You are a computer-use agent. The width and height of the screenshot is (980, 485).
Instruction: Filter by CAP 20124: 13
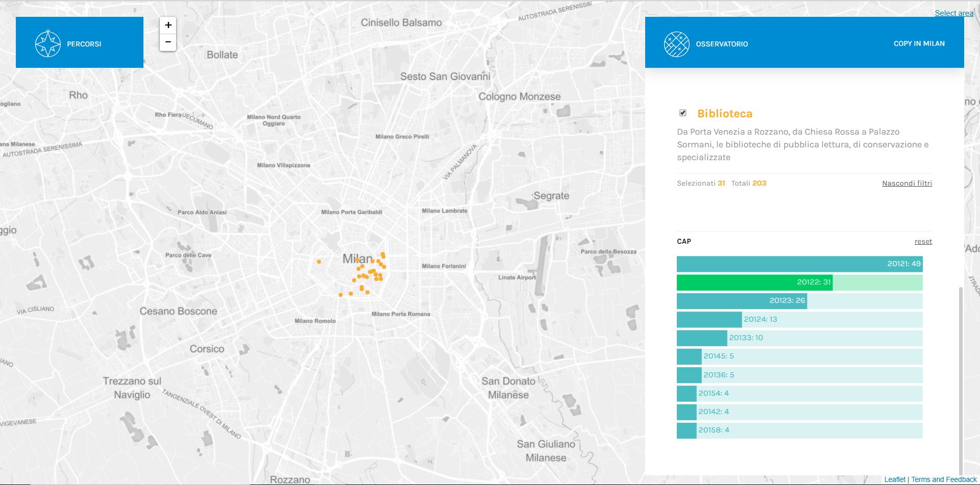coord(799,319)
